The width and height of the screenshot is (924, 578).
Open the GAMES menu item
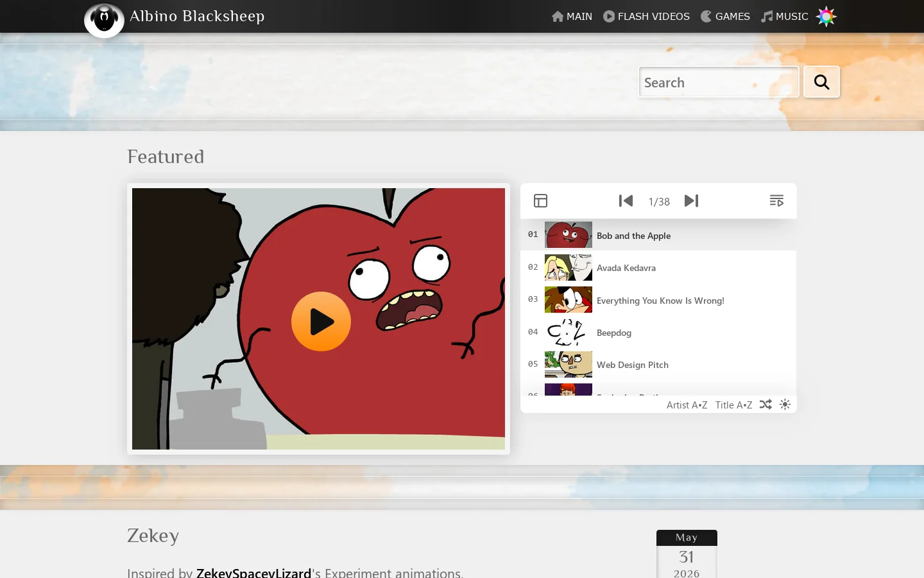coord(725,17)
